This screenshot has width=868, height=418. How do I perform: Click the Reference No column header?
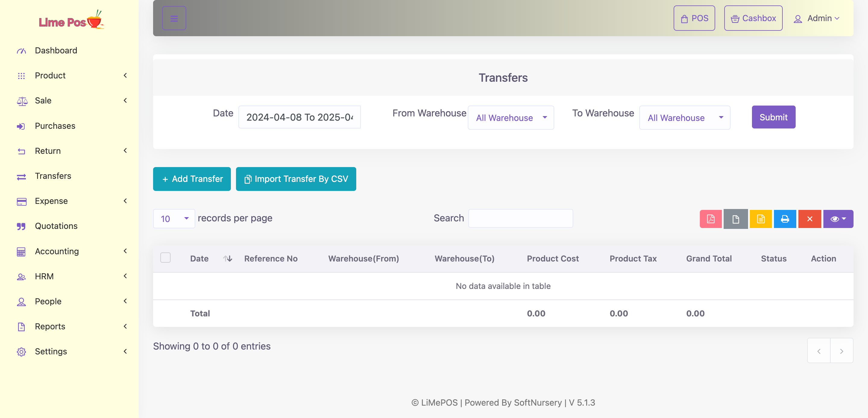pyautogui.click(x=271, y=258)
